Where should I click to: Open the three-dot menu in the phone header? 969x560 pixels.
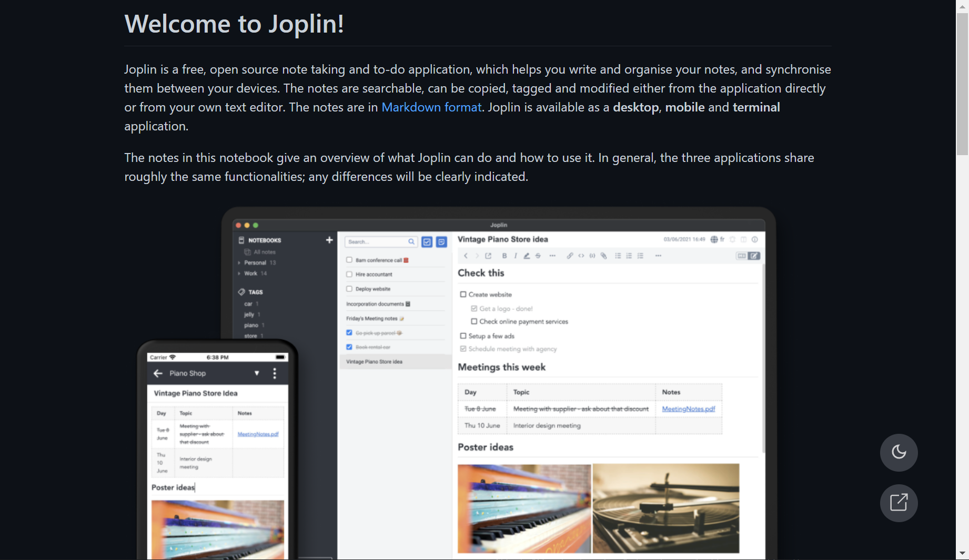point(275,373)
